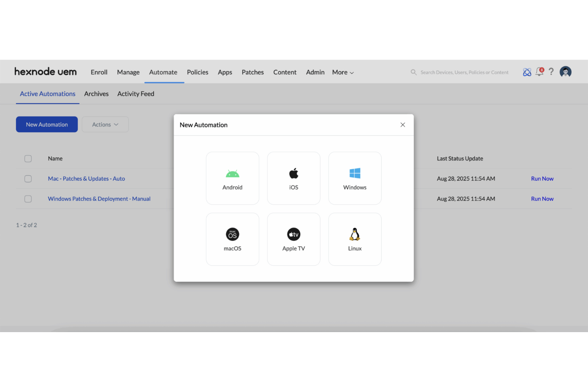Tick the Mac - Patches & Updates checkbox
Viewport: 588px width, 392px height.
click(x=28, y=179)
